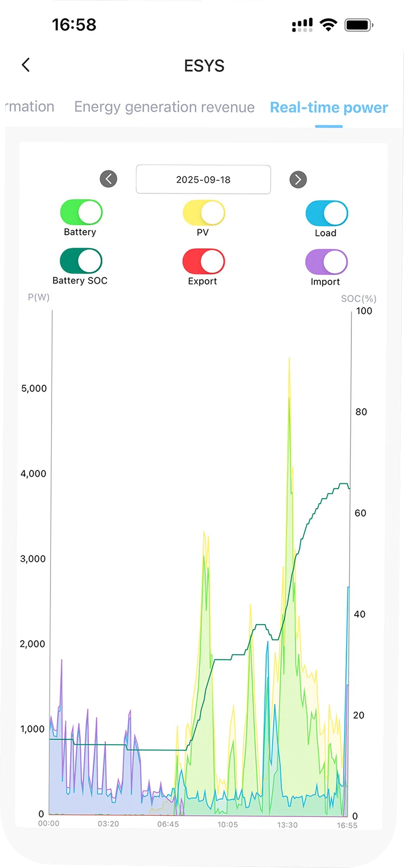Screen dimensions: 404x868
Task: Switch off the red Export toggle
Action: 204,261
